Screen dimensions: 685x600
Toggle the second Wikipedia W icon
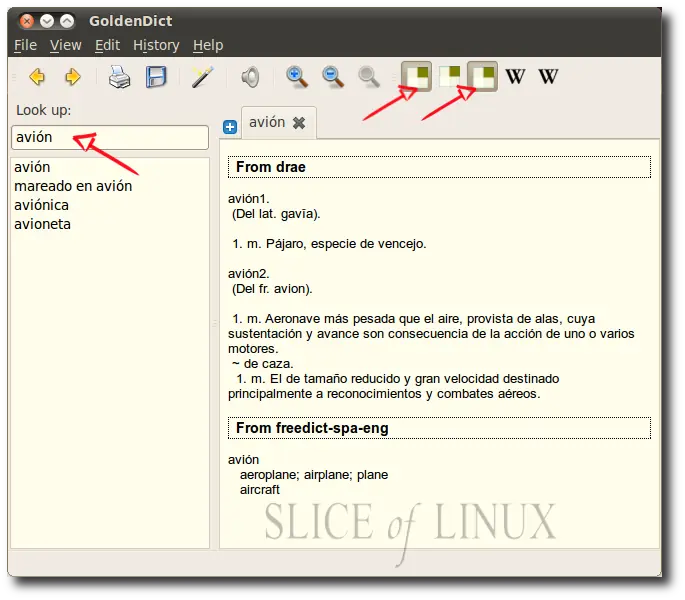548,76
